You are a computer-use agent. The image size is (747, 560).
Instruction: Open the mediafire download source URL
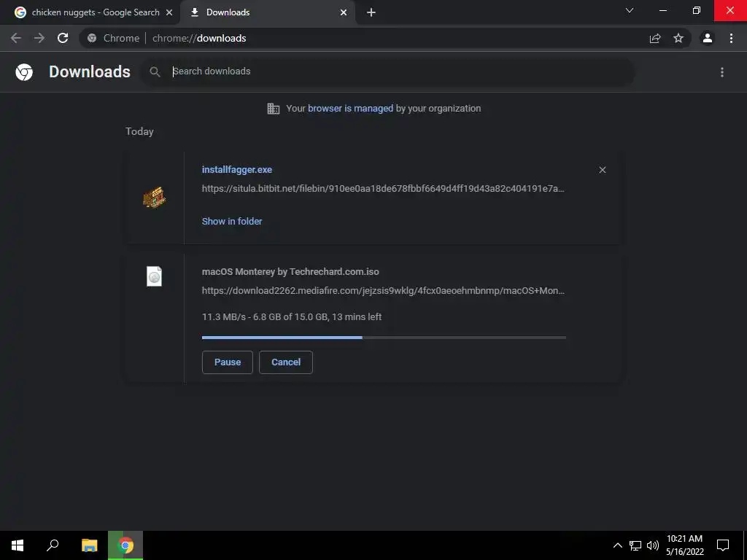[x=383, y=290]
